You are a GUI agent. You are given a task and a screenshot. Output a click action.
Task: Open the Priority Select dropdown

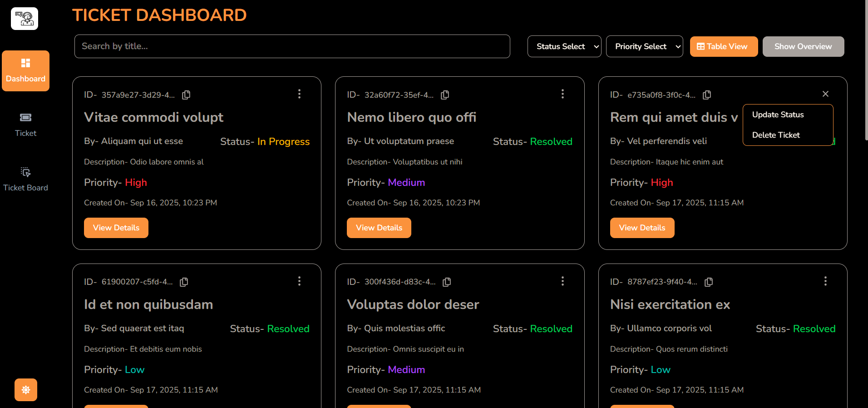[x=644, y=46]
